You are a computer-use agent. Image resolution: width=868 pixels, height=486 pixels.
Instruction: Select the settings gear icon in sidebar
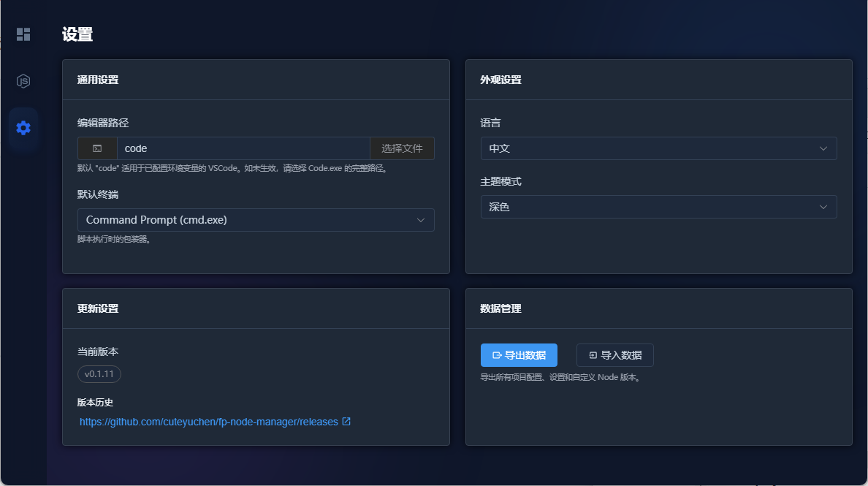pos(23,128)
